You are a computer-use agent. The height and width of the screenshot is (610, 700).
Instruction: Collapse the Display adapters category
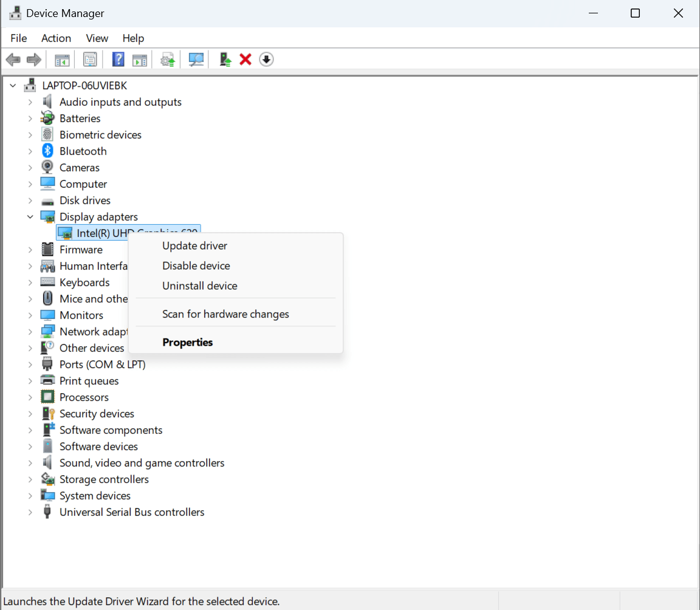(30, 217)
